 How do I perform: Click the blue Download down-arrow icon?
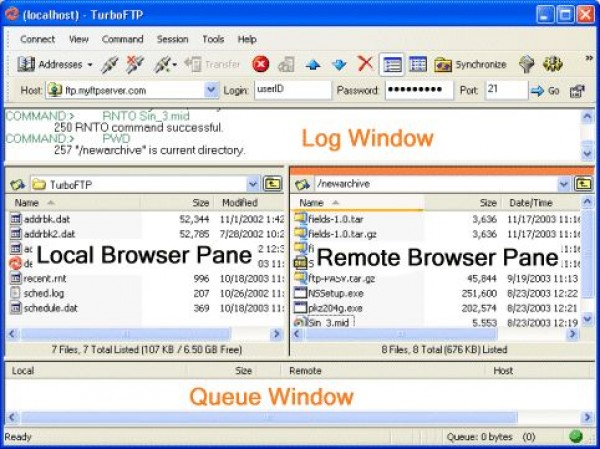(x=339, y=65)
